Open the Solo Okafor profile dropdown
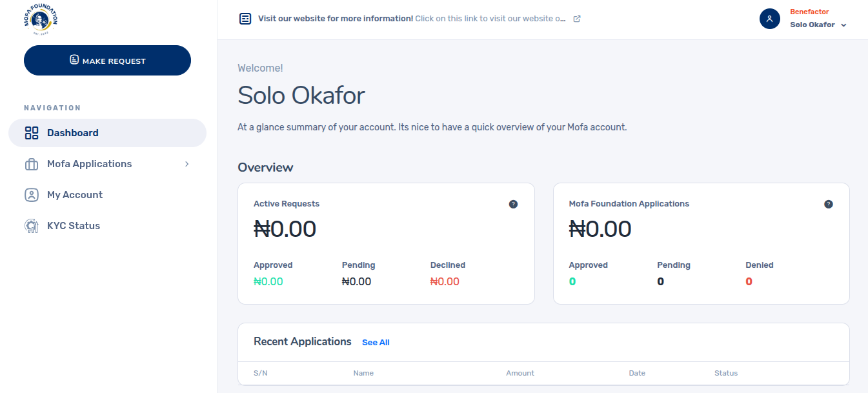 pos(818,25)
